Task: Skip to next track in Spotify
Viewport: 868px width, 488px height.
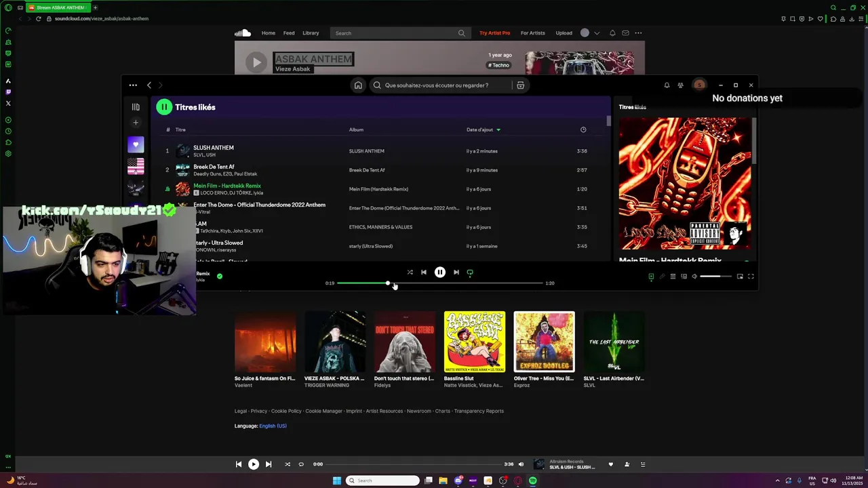Action: pos(456,272)
